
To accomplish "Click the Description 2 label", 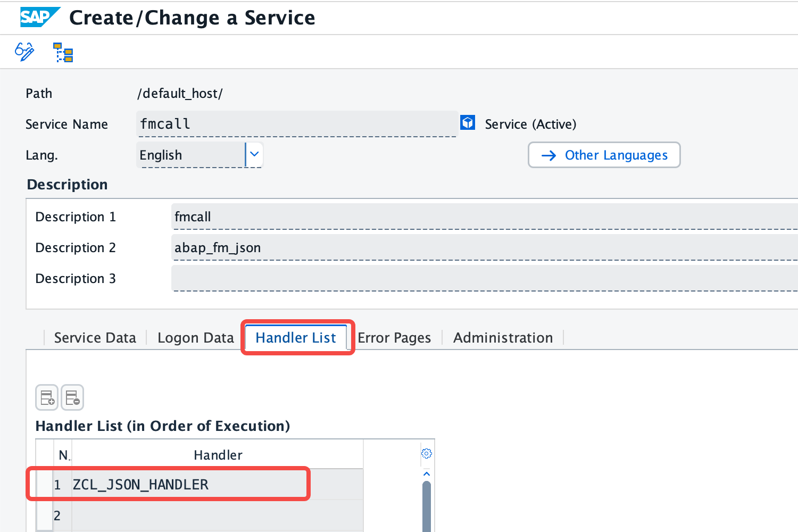I will pyautogui.click(x=76, y=247).
